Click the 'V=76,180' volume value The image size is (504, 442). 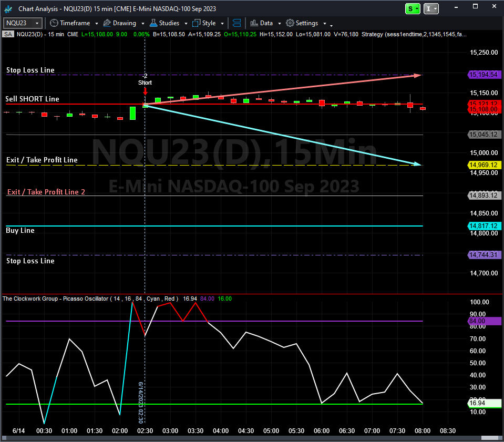(346, 34)
